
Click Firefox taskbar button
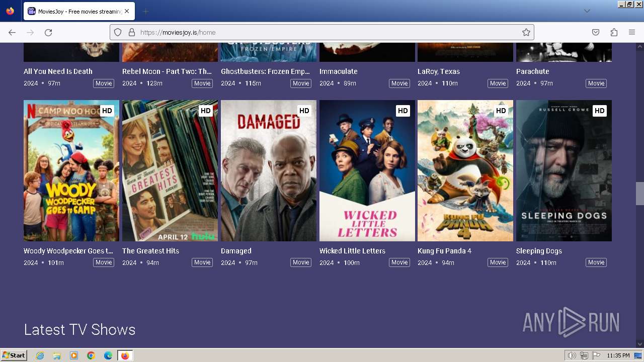pyautogui.click(x=125, y=355)
